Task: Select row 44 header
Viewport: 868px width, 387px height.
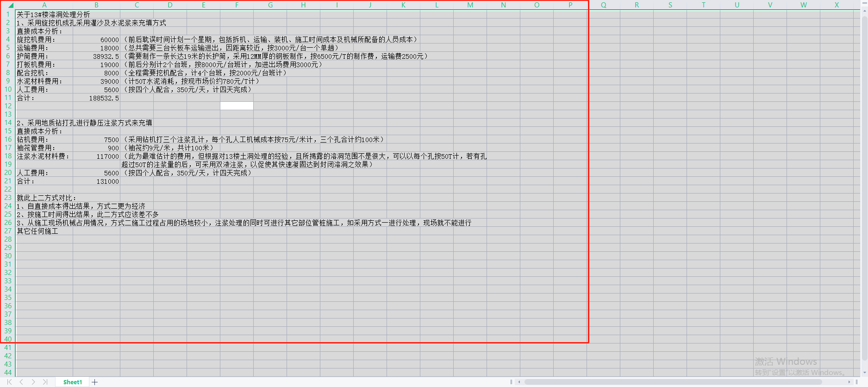Action: pos(8,373)
